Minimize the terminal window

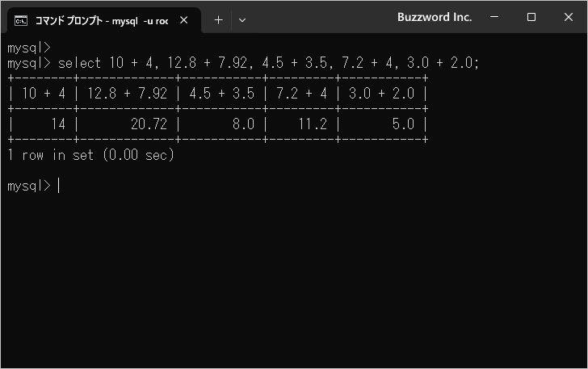494,17
